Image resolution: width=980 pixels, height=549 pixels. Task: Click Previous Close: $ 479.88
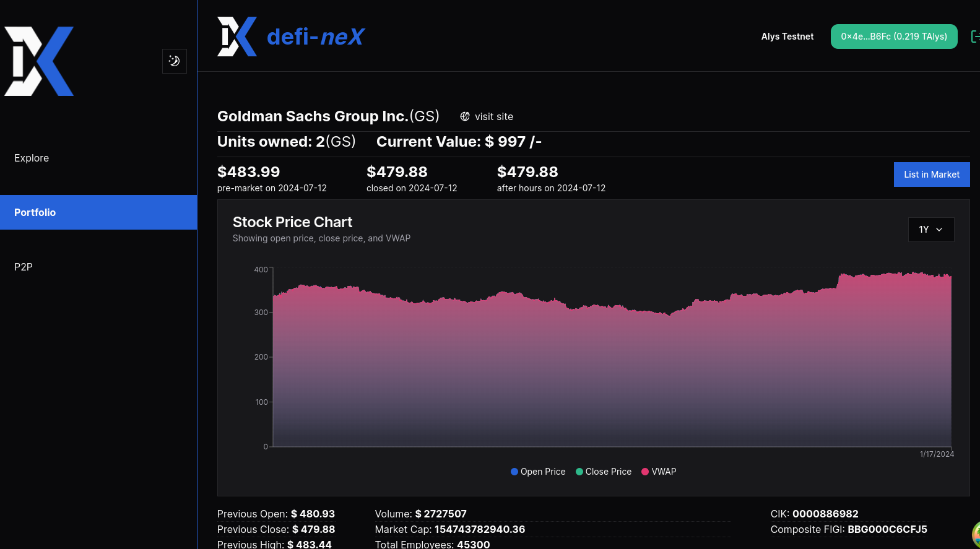(276, 529)
